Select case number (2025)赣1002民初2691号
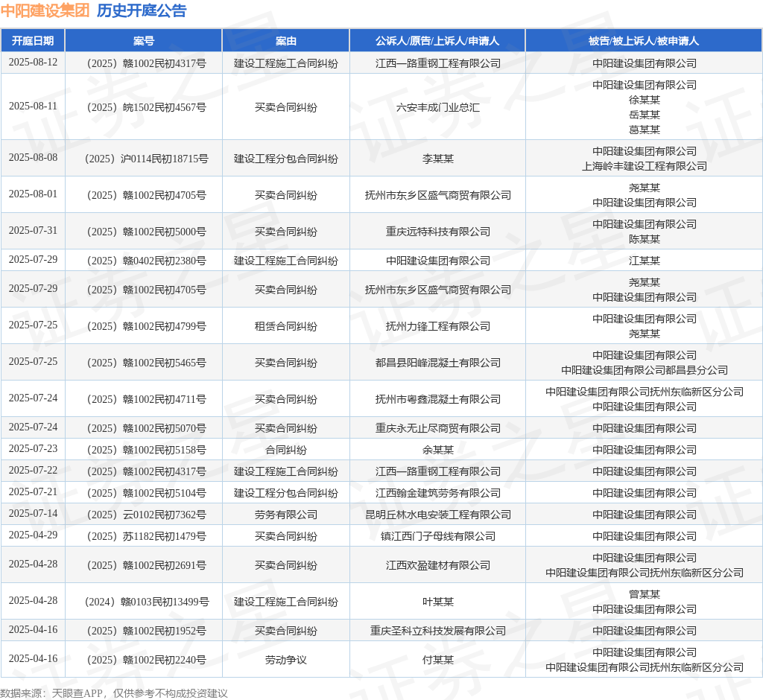This screenshot has width=763, height=700. pos(145,566)
